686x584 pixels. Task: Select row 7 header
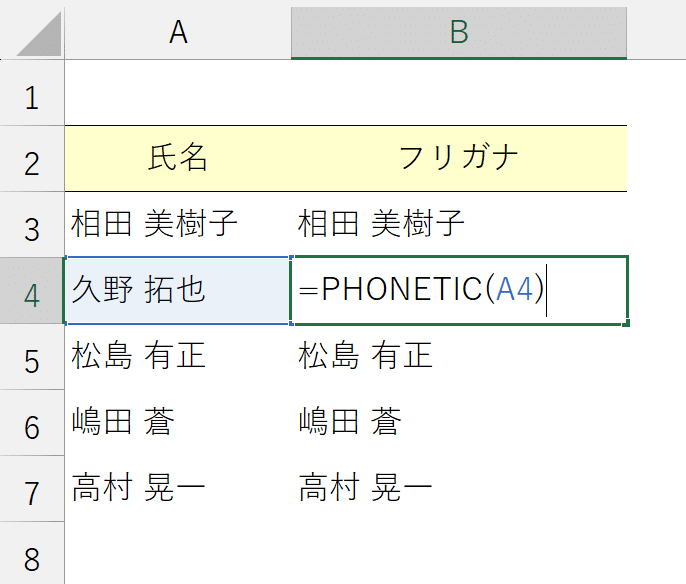(32, 489)
